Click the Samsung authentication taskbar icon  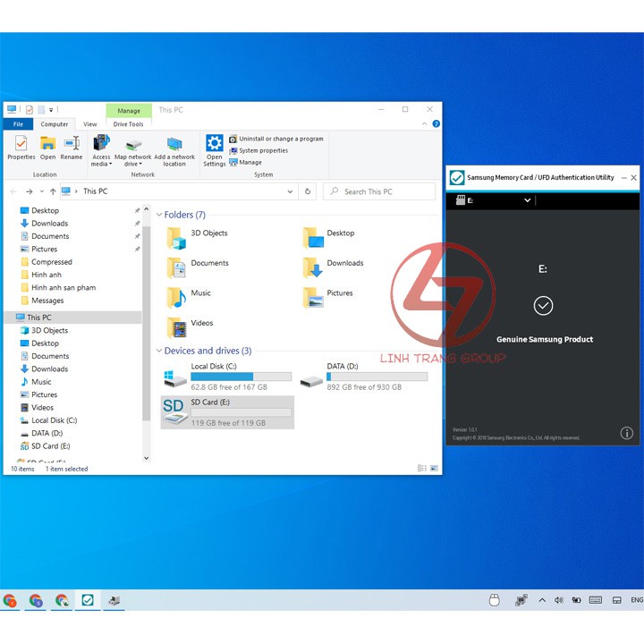[x=88, y=600]
